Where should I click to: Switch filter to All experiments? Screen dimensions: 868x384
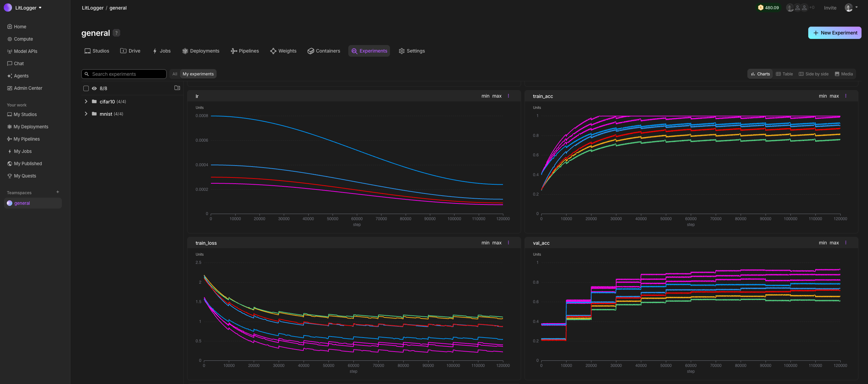point(175,74)
